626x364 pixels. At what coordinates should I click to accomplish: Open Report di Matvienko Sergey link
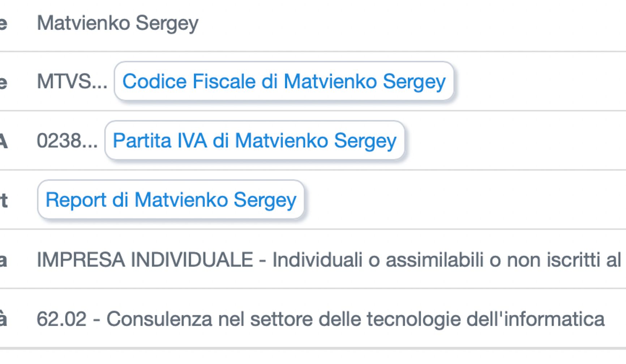click(x=171, y=200)
